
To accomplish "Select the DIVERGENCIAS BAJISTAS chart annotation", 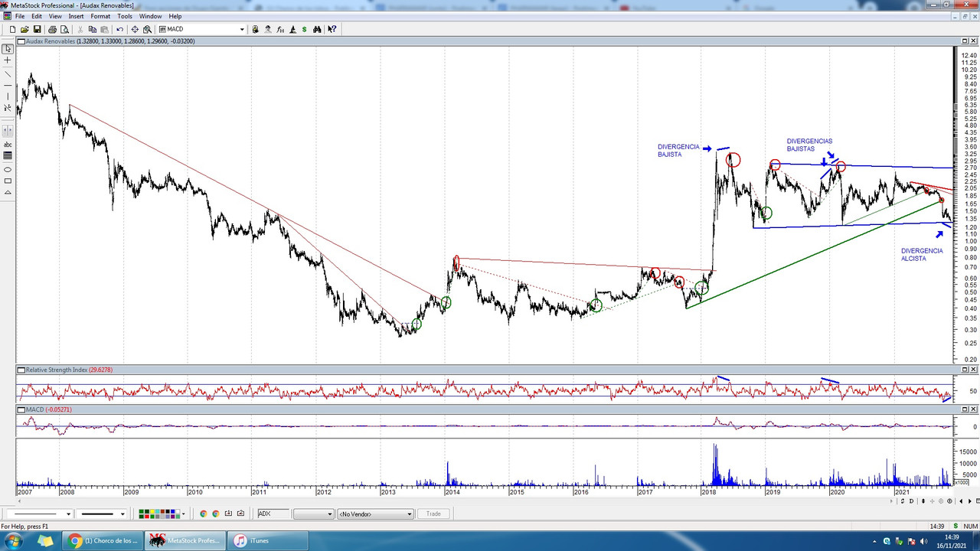I will point(809,145).
